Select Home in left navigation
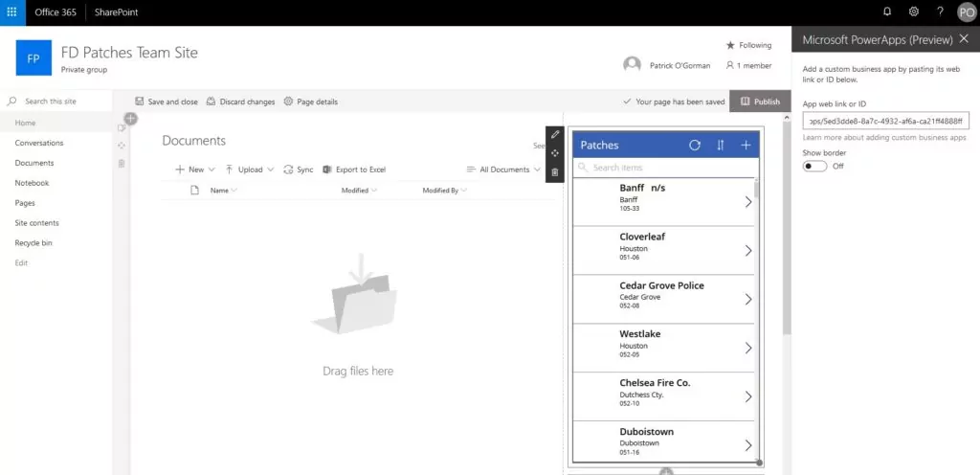 pos(56,124)
